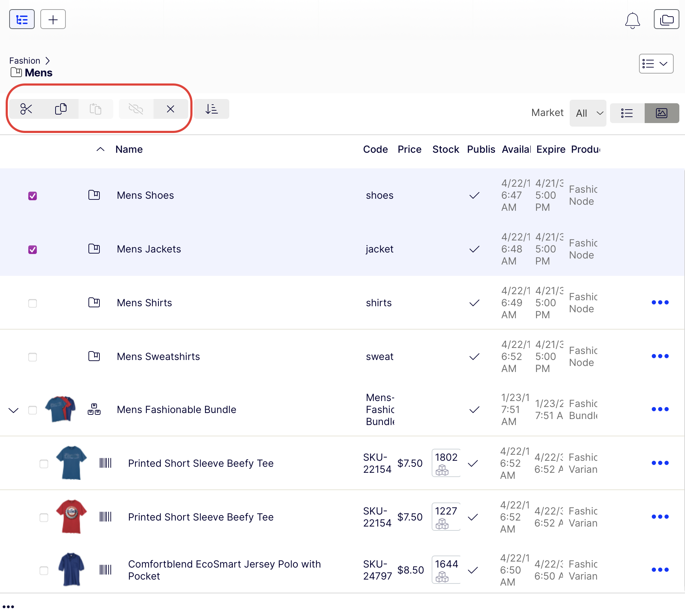Click the scissors Cut icon
The width and height of the screenshot is (685, 616).
click(x=26, y=109)
